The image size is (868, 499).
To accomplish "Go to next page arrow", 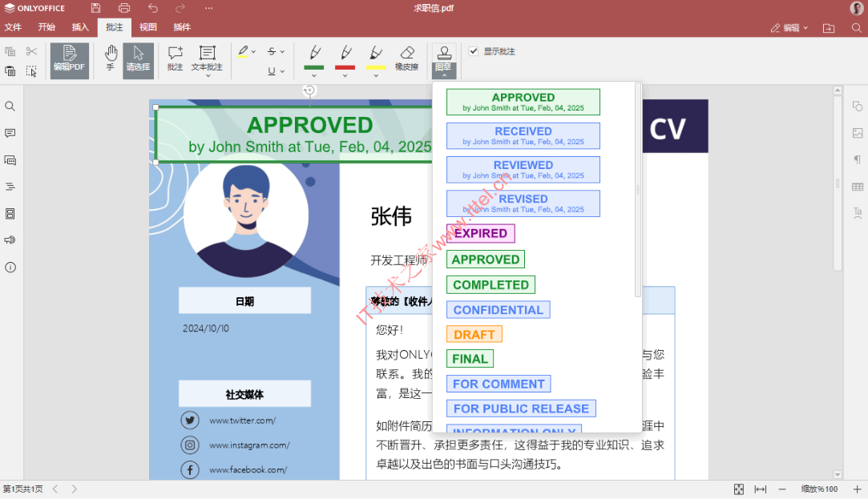I will coord(75,489).
